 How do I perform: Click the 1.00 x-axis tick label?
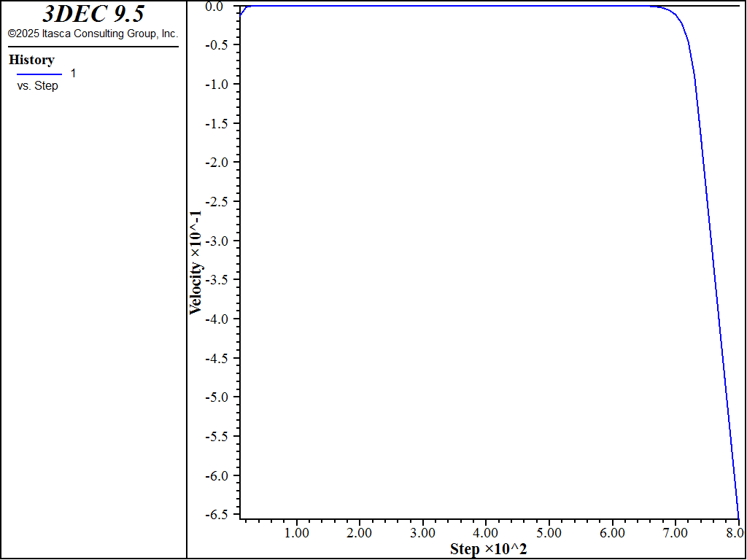[297, 531]
